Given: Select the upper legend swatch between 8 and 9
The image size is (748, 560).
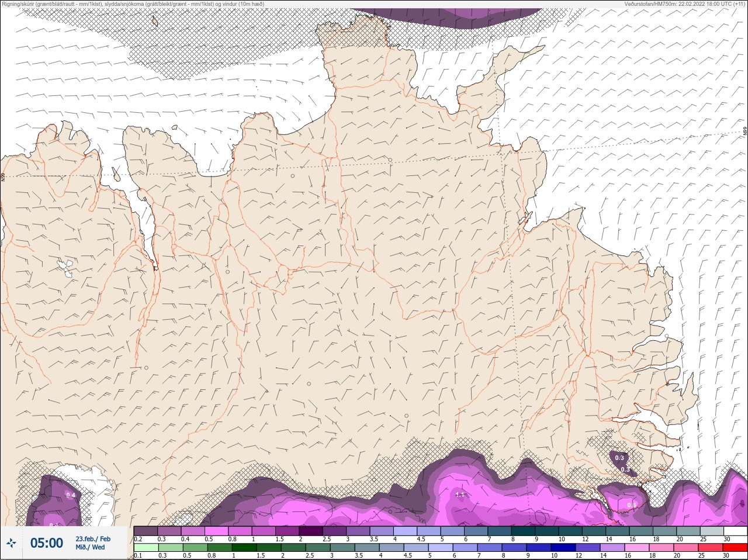Looking at the screenshot, I should [523, 531].
